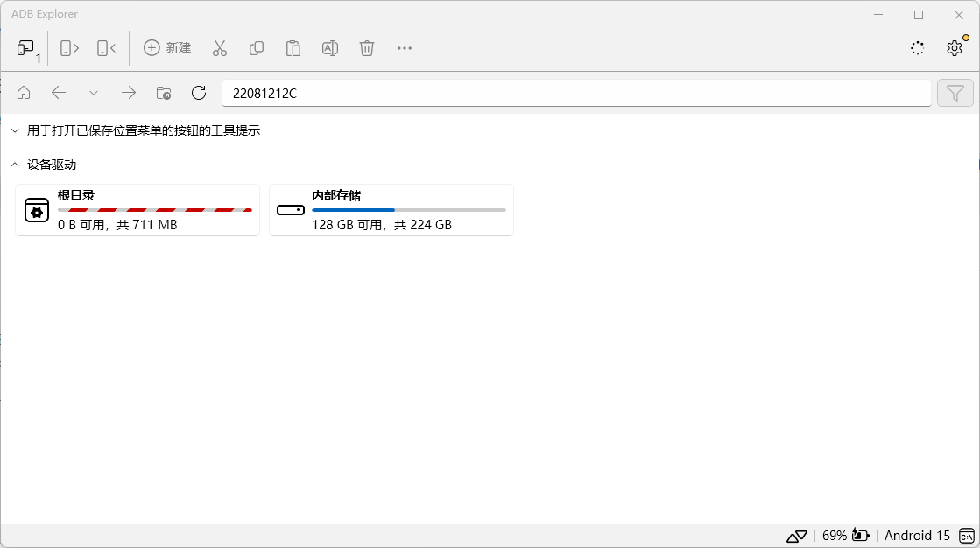
Task: Click the push-to-device phone icon
Action: (x=69, y=48)
